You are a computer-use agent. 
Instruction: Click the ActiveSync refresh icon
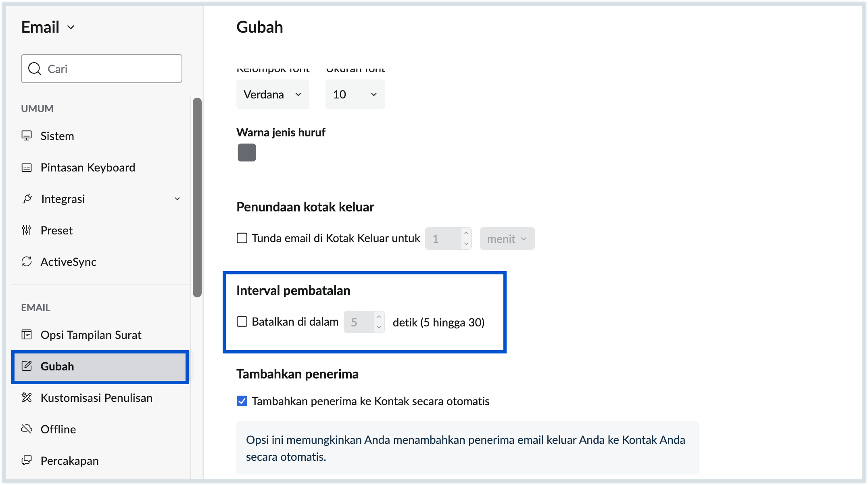(27, 261)
